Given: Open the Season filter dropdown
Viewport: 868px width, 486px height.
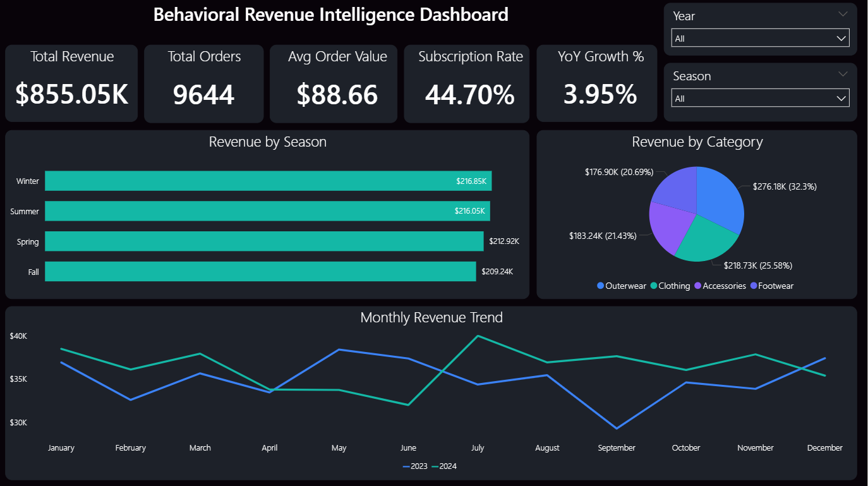Looking at the screenshot, I should 760,98.
